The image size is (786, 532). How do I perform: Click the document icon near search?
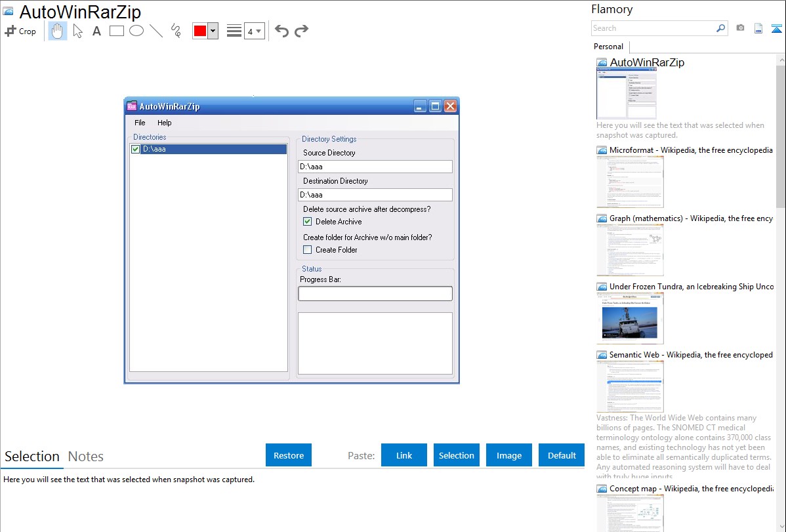758,29
